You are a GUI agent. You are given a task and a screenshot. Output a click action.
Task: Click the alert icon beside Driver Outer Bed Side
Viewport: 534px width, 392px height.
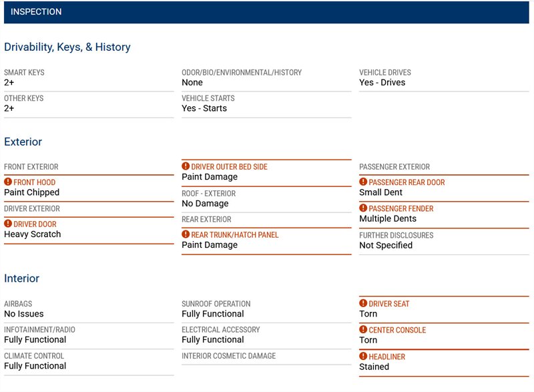tap(186, 166)
